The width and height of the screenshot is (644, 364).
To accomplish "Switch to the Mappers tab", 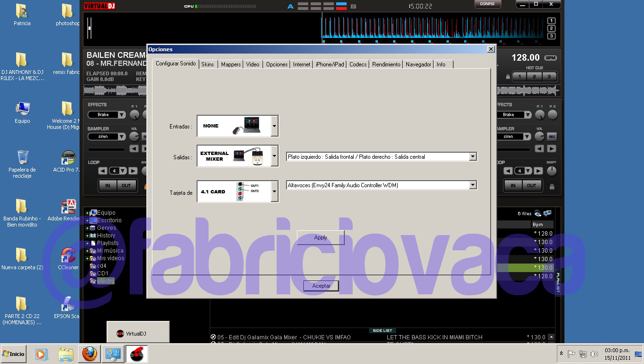I will [x=231, y=64].
